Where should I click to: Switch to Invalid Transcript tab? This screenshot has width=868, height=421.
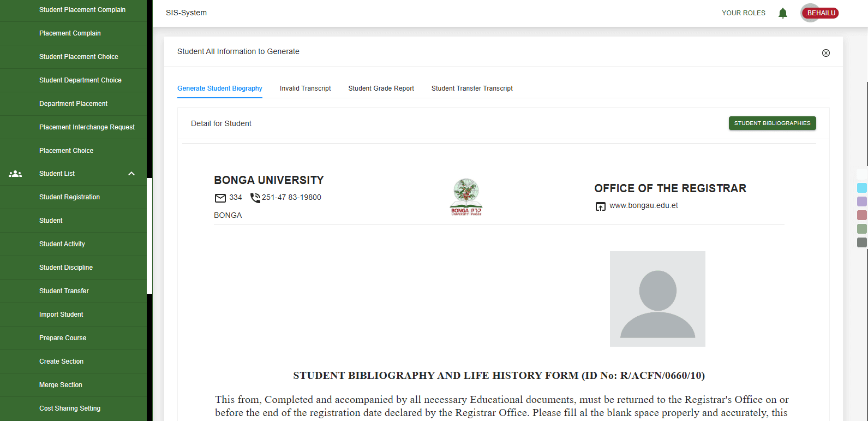(306, 88)
